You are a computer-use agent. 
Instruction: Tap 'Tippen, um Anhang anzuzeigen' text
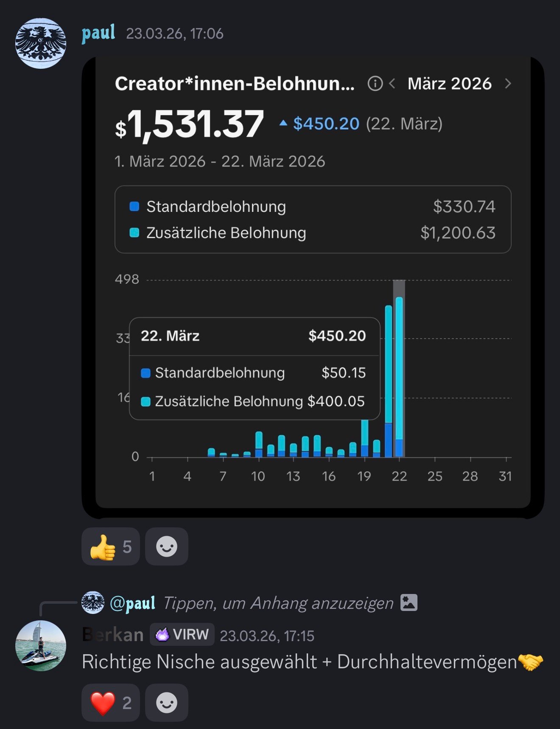point(278,603)
